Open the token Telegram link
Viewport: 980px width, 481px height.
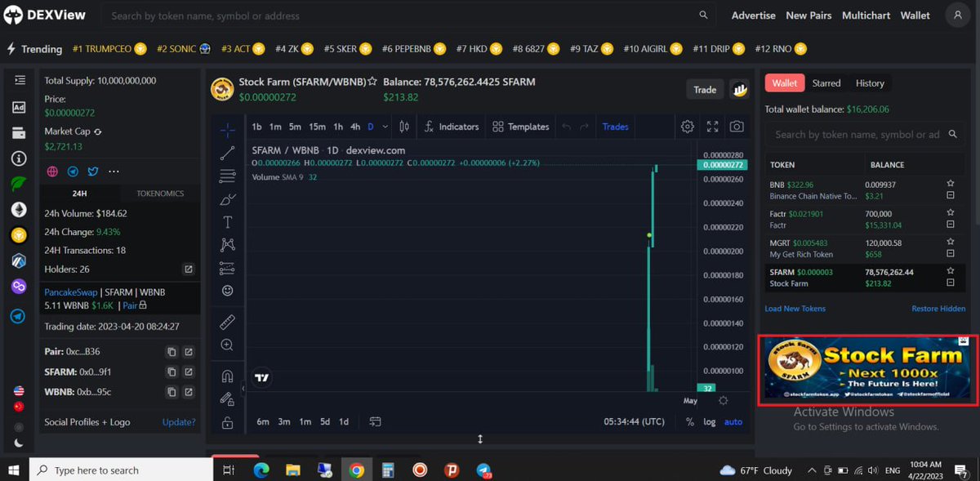pos(73,171)
